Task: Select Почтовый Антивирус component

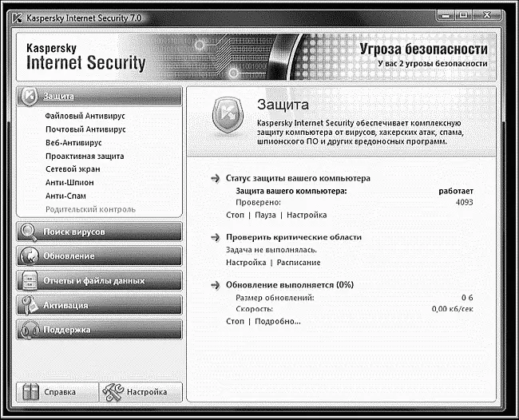Action: coord(85,129)
